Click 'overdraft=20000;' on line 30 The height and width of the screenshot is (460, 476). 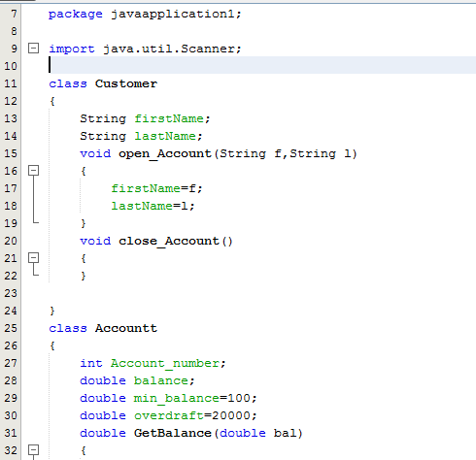(195, 416)
